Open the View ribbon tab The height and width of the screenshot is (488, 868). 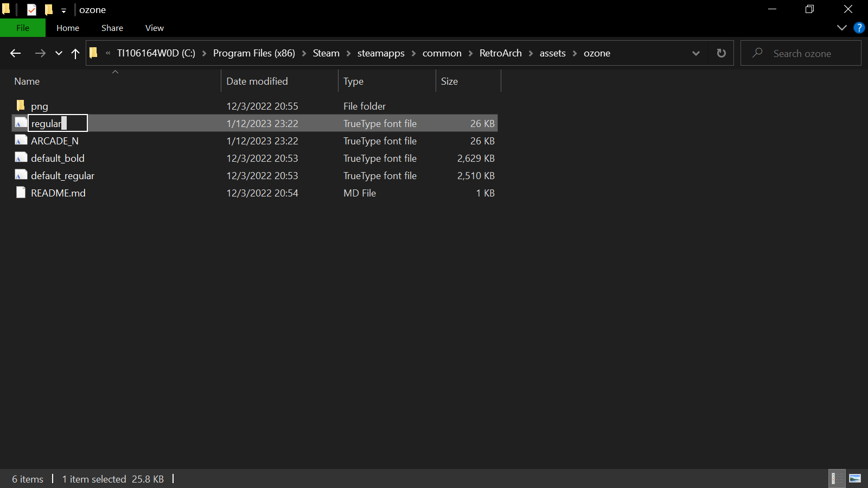coord(155,28)
